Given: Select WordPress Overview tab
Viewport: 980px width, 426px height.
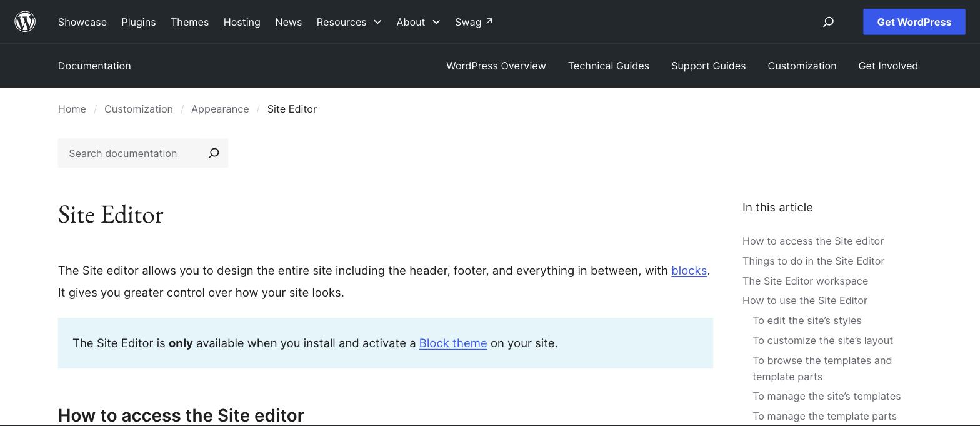Looking at the screenshot, I should [496, 66].
